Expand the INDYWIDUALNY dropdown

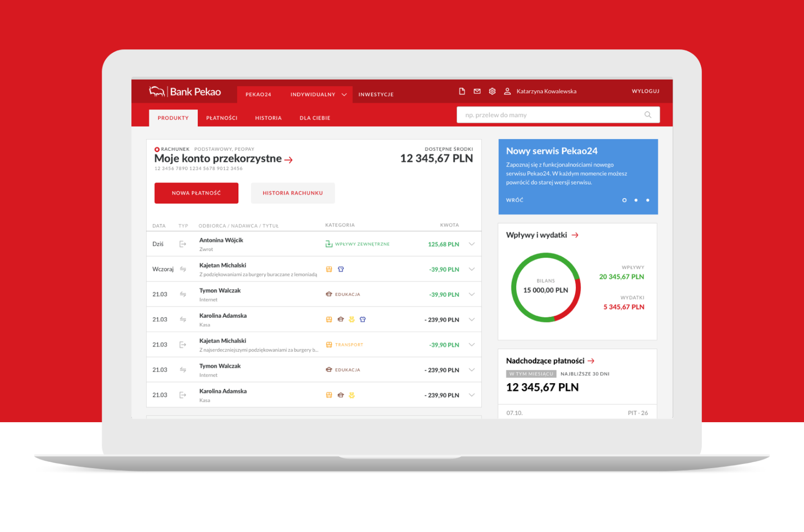coord(317,94)
